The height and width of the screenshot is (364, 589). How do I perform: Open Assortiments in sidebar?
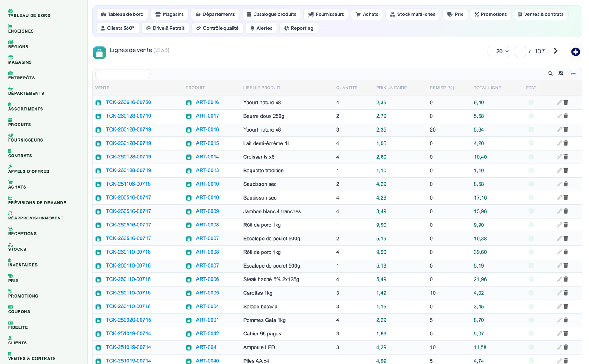[x=25, y=107]
